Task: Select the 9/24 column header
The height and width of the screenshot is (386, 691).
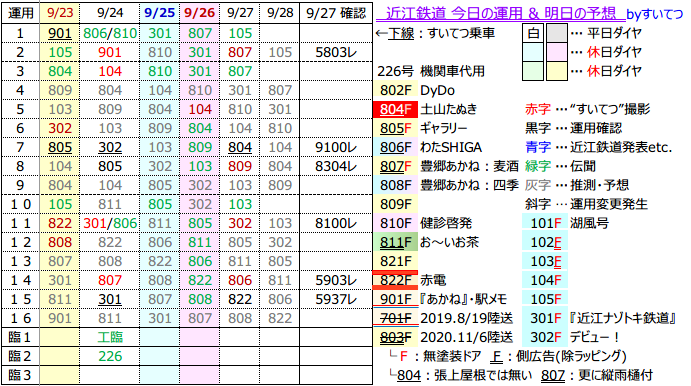Action: tap(110, 13)
